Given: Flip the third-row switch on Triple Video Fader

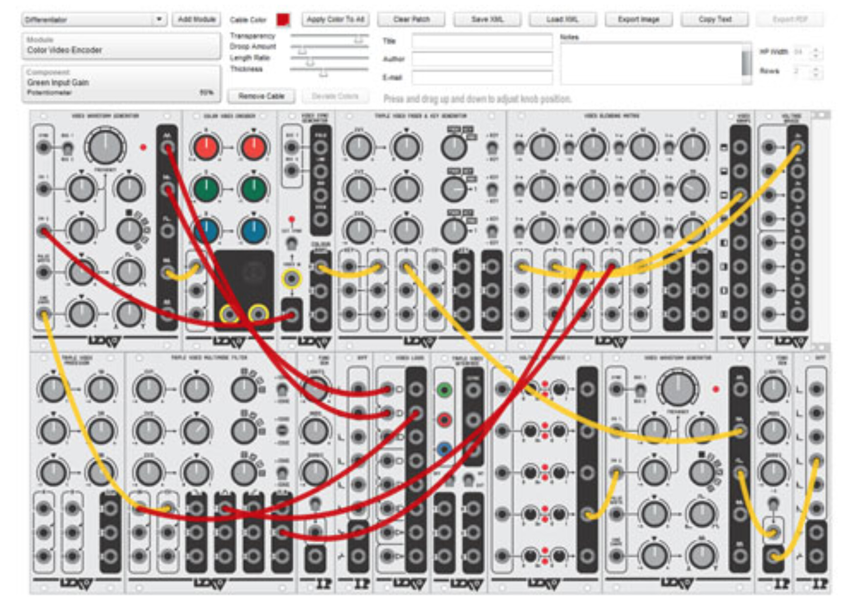Looking at the screenshot, I should [492, 231].
